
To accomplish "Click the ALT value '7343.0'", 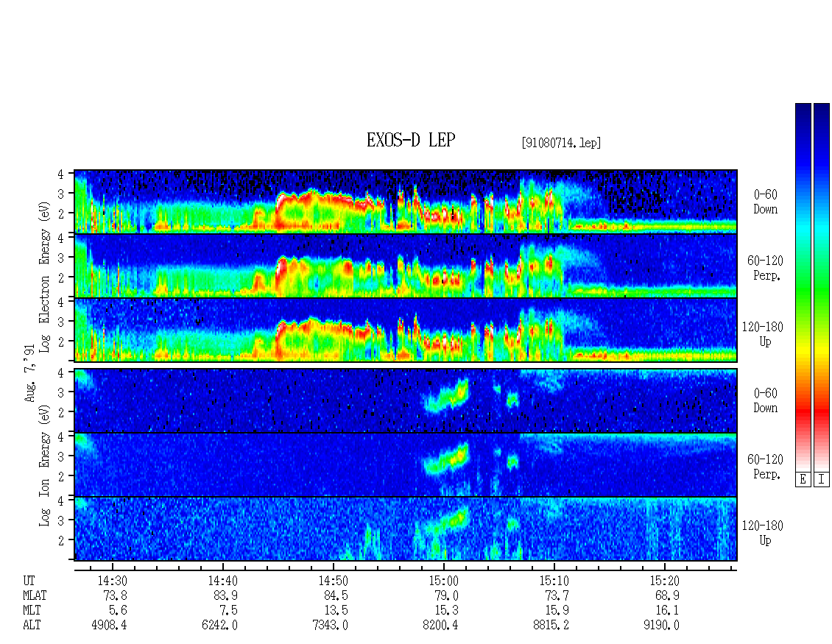I will tap(330, 626).
